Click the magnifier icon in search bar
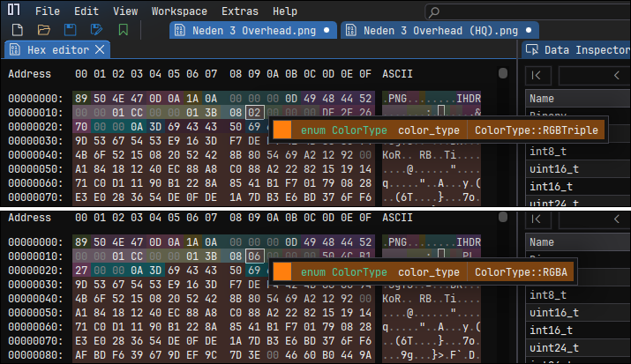Viewport: 631px width, 364px height. pos(434,12)
